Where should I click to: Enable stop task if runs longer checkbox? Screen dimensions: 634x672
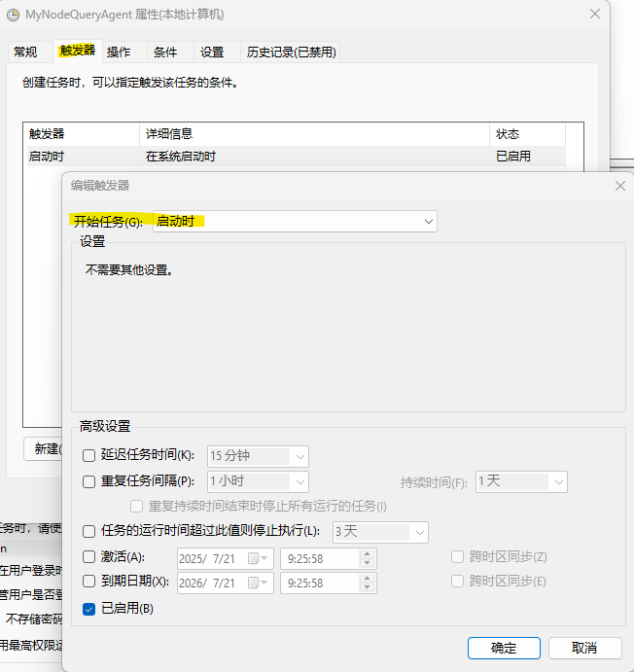tap(89, 531)
